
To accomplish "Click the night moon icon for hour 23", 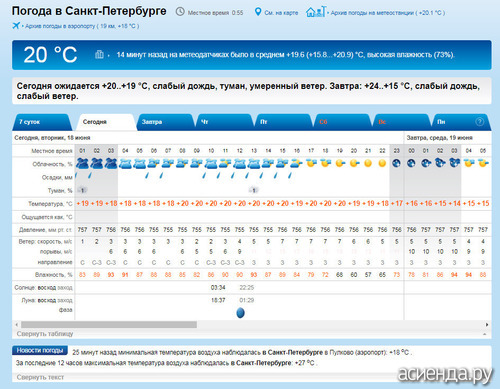I will point(397,163).
